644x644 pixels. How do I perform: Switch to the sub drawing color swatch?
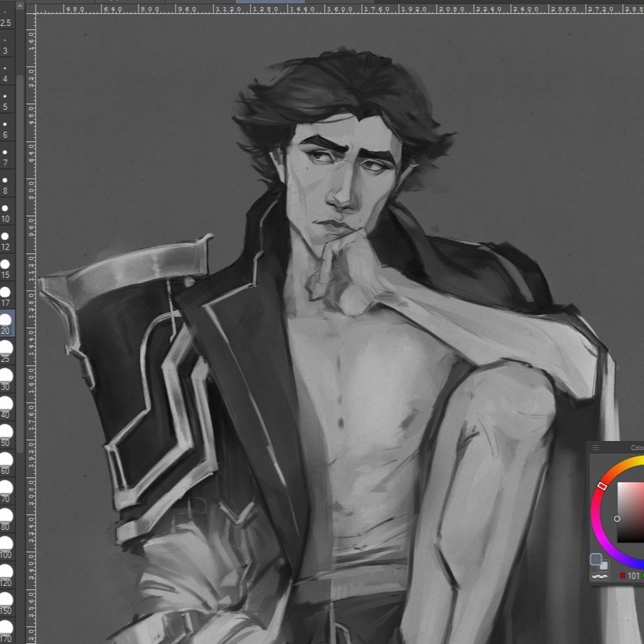(x=603, y=564)
